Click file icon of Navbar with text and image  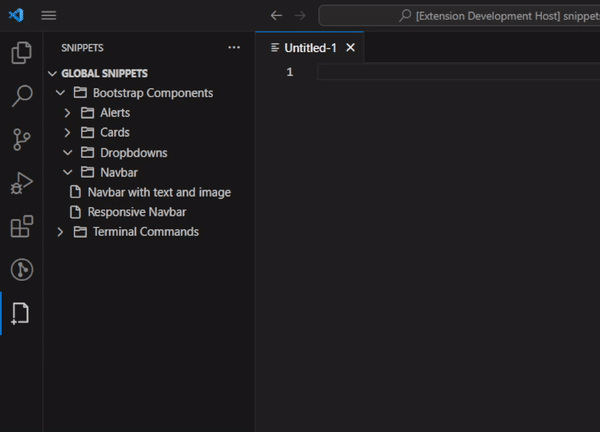75,192
